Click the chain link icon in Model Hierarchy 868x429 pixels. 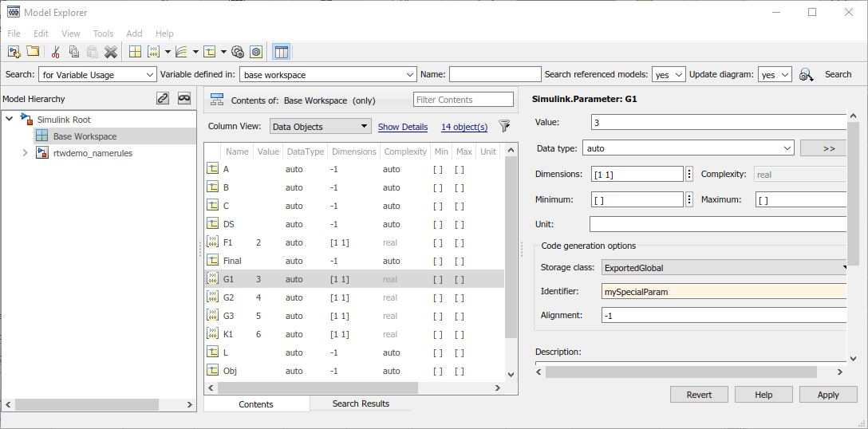click(163, 99)
